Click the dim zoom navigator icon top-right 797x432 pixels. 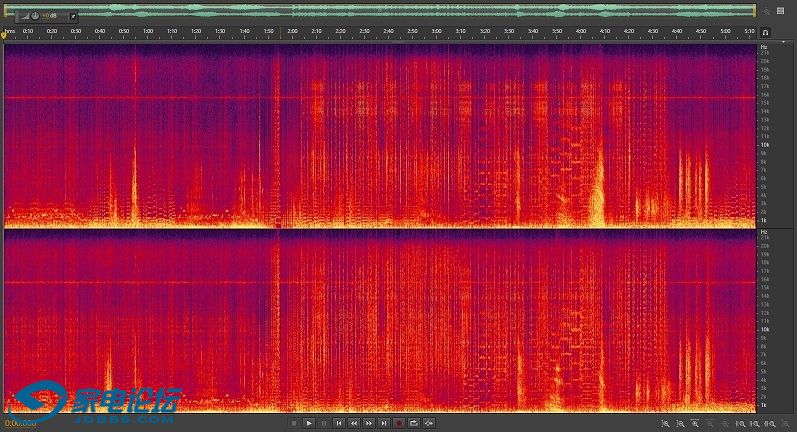[767, 11]
